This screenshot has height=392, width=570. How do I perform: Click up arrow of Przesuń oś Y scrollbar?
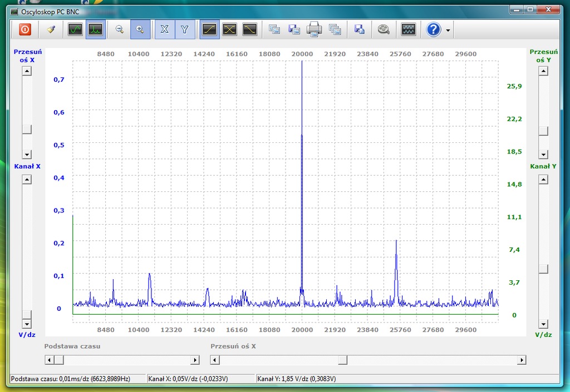pyautogui.click(x=543, y=71)
